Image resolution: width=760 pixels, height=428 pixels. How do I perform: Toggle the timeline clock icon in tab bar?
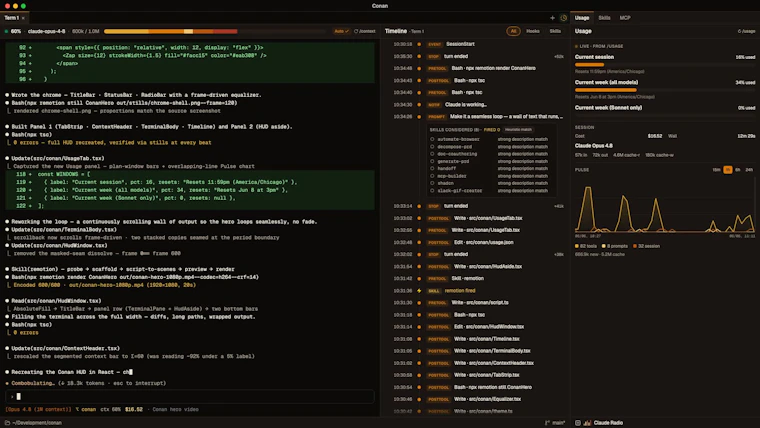coord(563,18)
